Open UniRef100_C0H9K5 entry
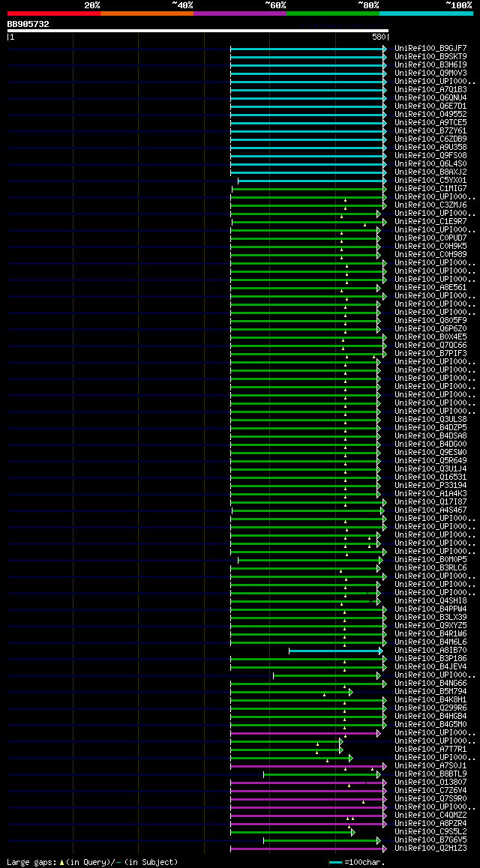The width and height of the screenshot is (480, 868). [430, 246]
